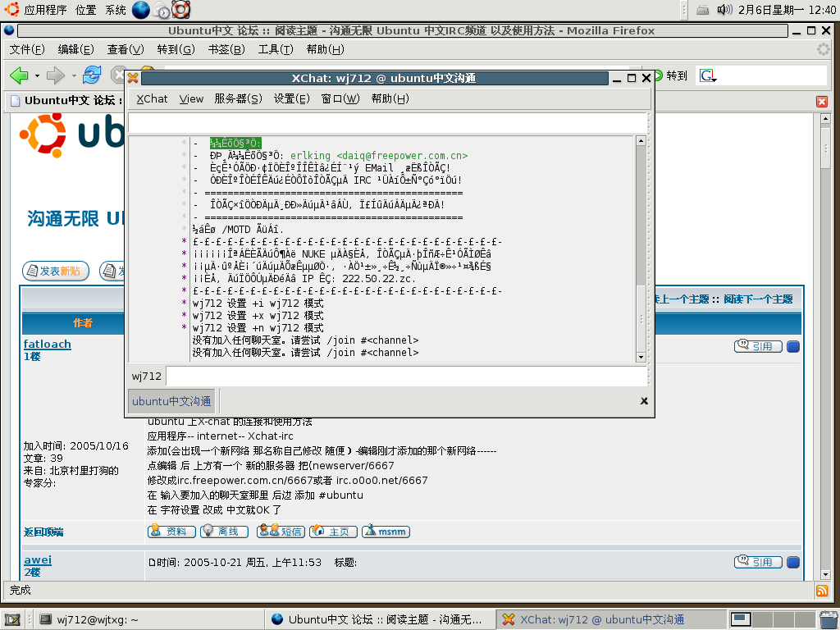840x630 pixels.
Task: Open the forward button history dropdown
Action: tap(73, 75)
